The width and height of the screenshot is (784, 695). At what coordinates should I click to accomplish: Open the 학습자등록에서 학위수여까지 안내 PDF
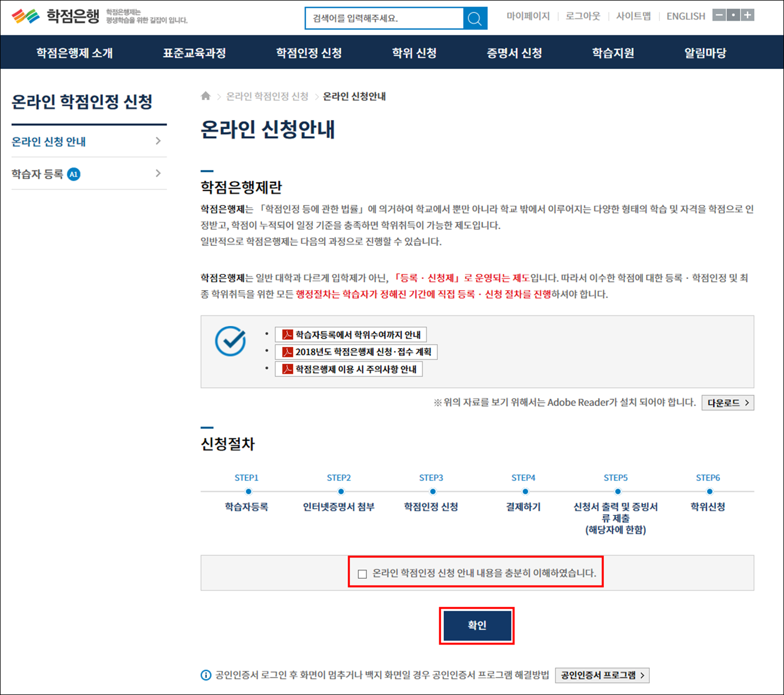point(351,335)
